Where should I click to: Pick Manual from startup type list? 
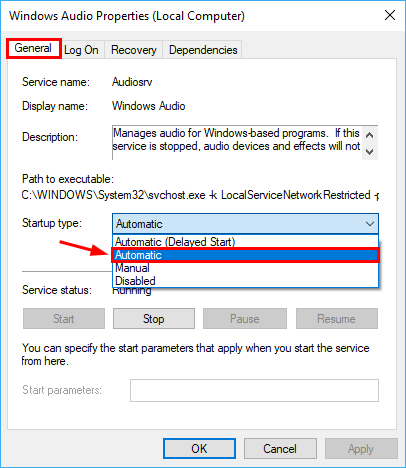[x=245, y=268]
